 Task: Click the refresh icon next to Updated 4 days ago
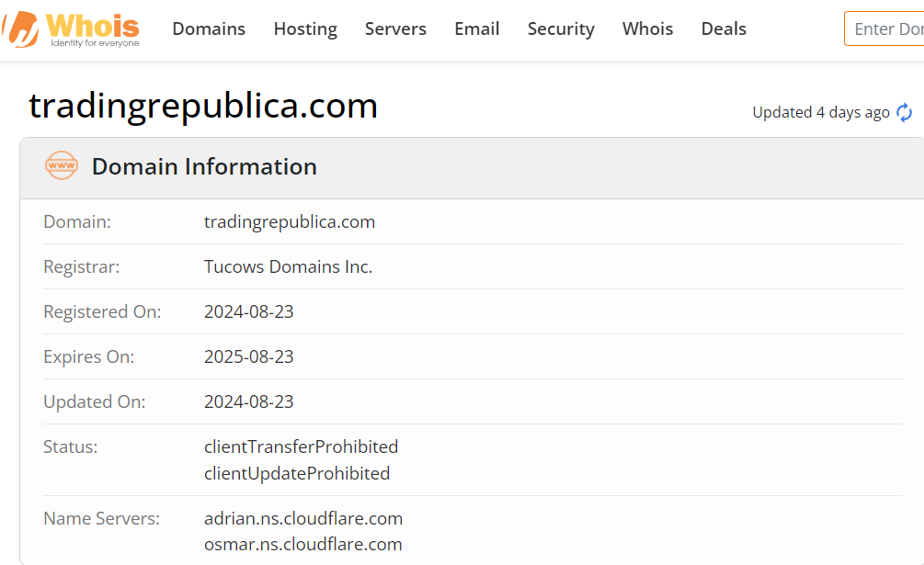point(904,112)
